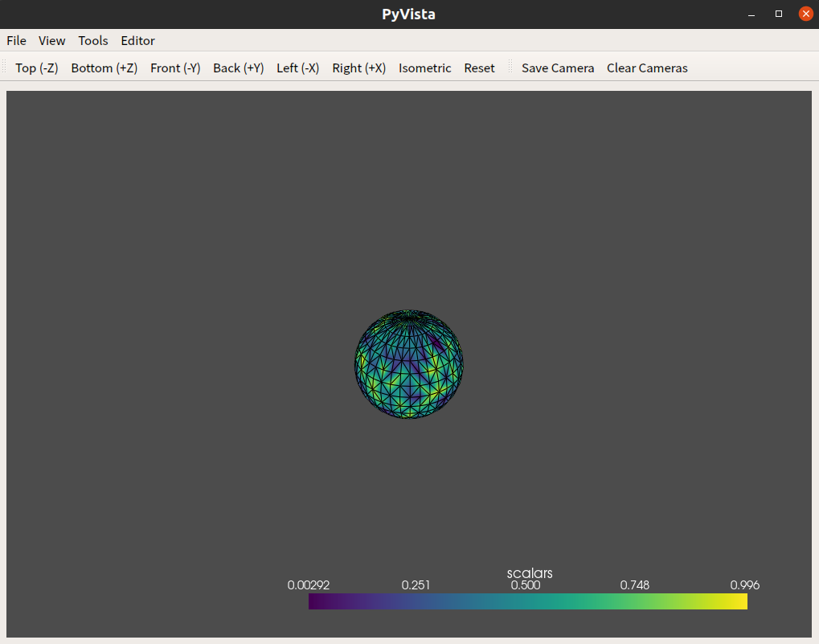Open the File menu
Screen dimensions: 819x644
(16, 41)
